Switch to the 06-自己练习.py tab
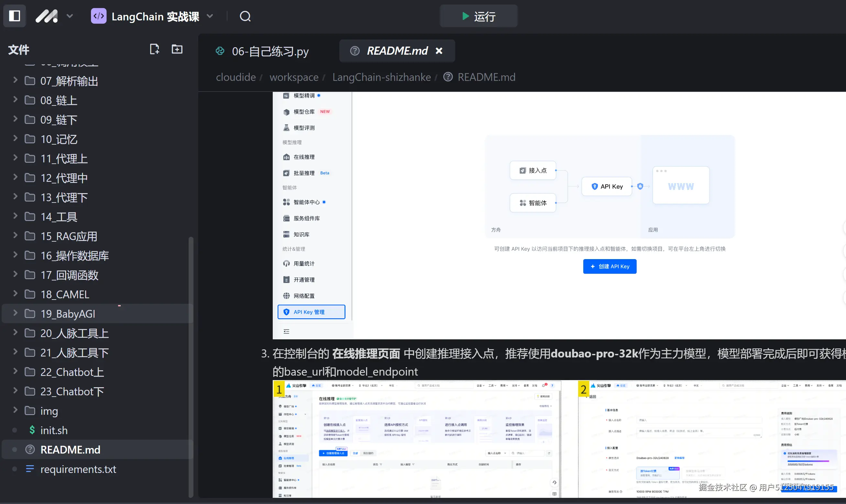The width and height of the screenshot is (846, 504). [x=270, y=51]
